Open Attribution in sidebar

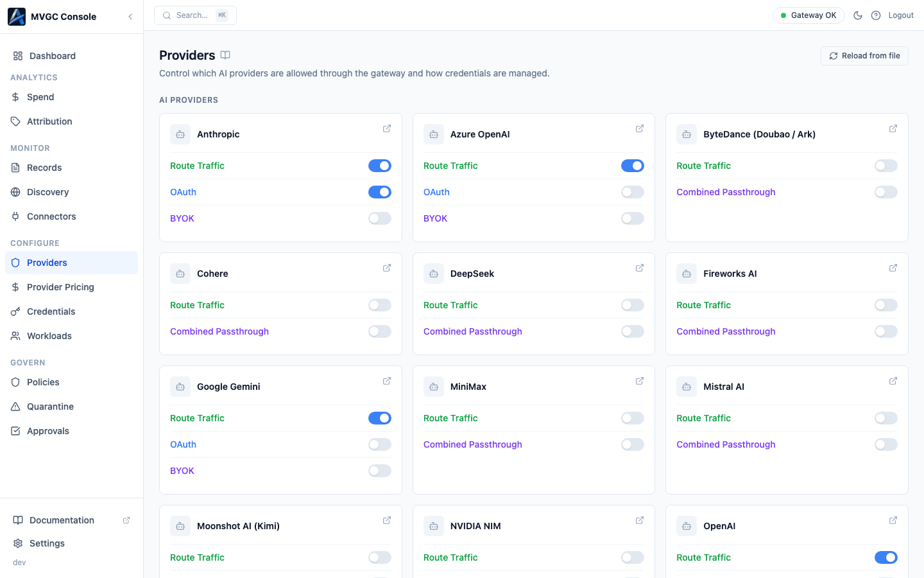click(x=71, y=121)
